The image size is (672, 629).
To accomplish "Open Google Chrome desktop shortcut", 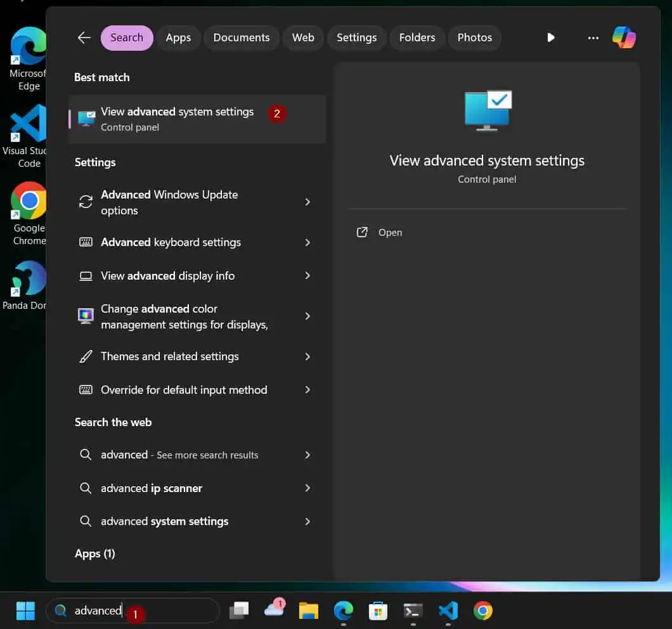I will tap(29, 214).
